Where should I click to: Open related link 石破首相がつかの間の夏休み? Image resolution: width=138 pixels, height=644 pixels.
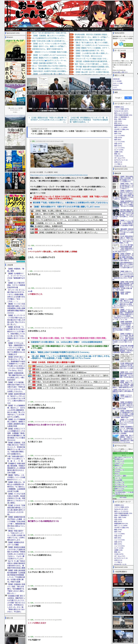pyautogui.click(x=66, y=342)
